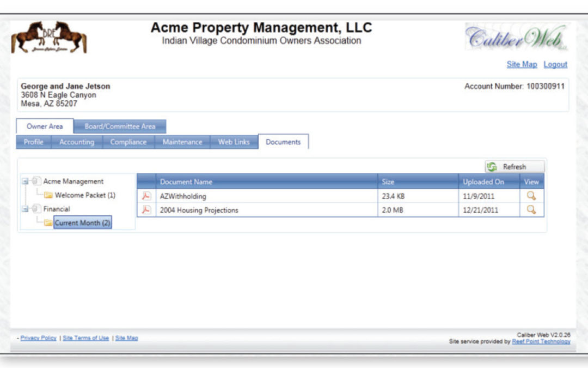Click the Caliber Web logo
This screenshot has width=588, height=368.
515,37
